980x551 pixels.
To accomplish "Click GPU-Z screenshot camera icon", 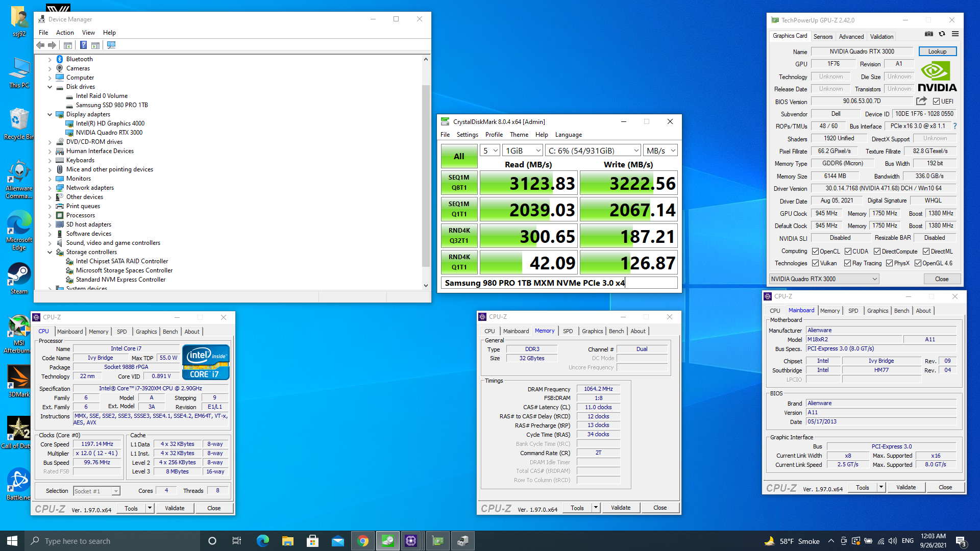I will [929, 34].
